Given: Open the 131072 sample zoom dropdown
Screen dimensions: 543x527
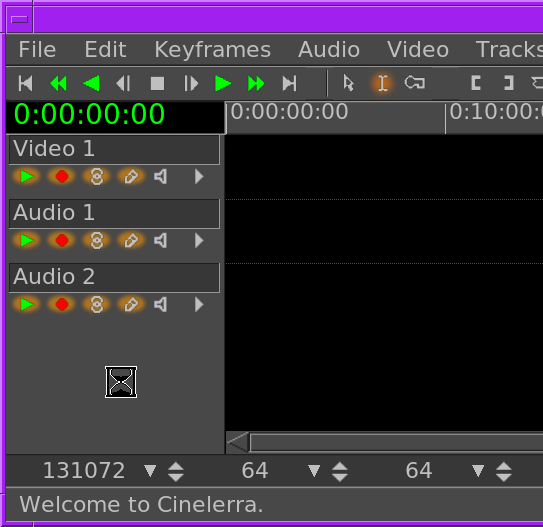Looking at the screenshot, I should [x=150, y=471].
